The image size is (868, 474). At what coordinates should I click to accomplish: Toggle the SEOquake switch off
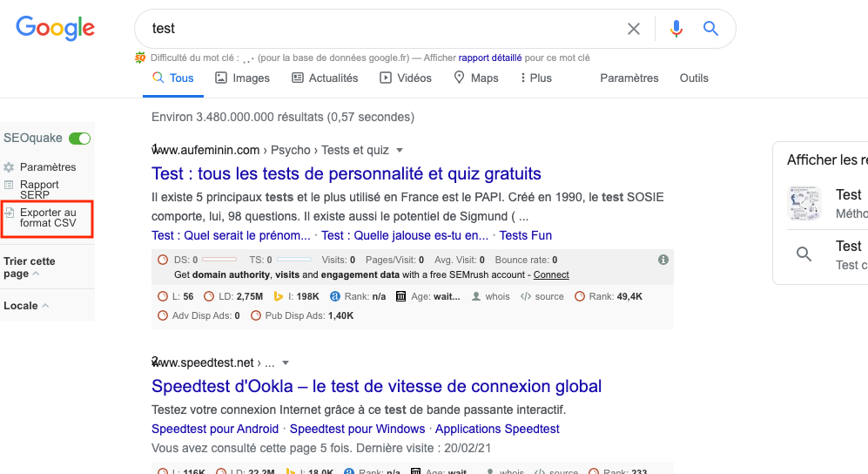click(80, 139)
